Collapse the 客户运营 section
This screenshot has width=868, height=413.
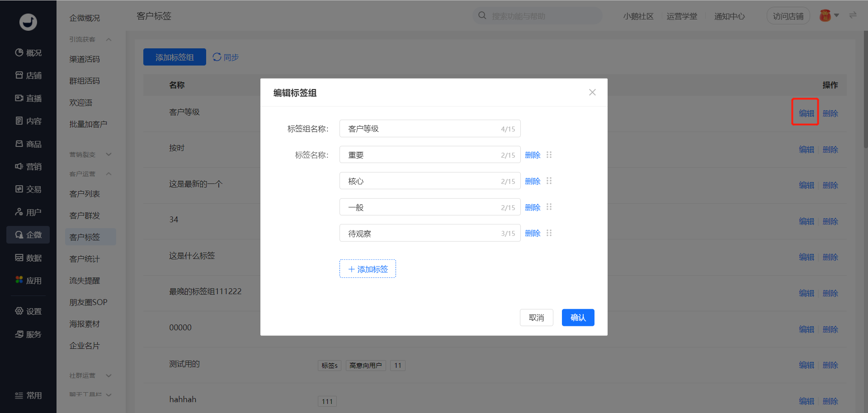click(x=109, y=174)
